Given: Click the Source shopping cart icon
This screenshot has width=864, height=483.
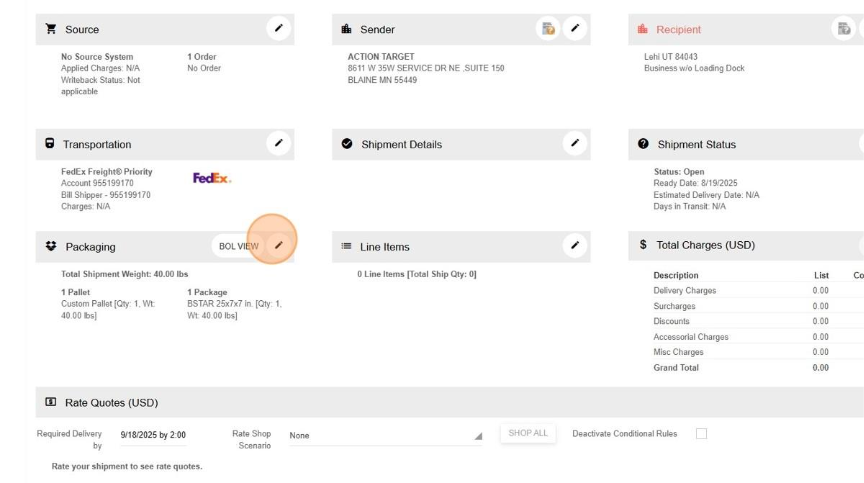Looking at the screenshot, I should click(x=51, y=30).
